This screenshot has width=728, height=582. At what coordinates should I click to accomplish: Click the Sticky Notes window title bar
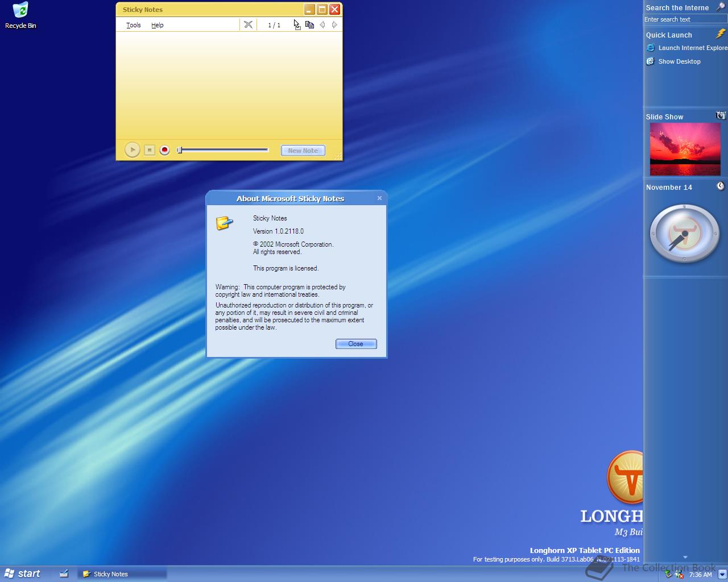pos(210,10)
